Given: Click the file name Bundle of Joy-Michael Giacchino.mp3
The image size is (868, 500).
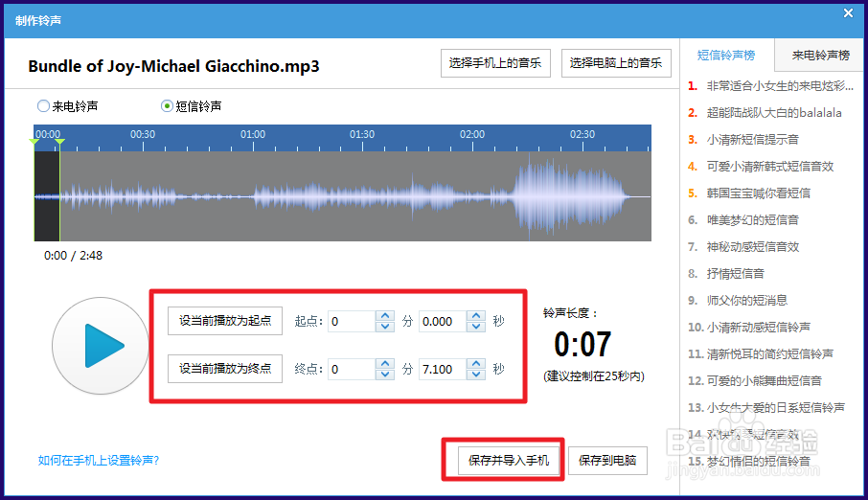Looking at the screenshot, I should 173,66.
